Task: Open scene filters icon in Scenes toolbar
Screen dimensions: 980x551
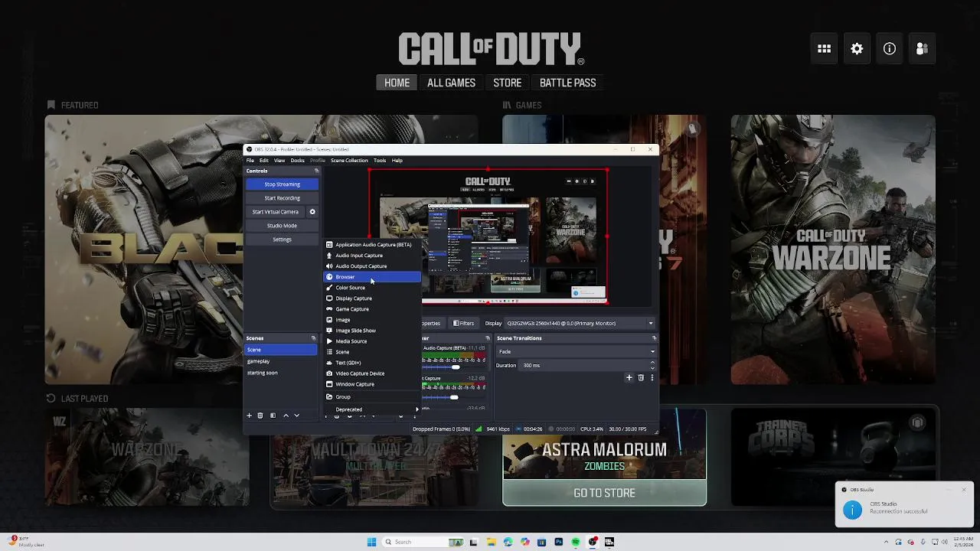Action: pos(273,416)
